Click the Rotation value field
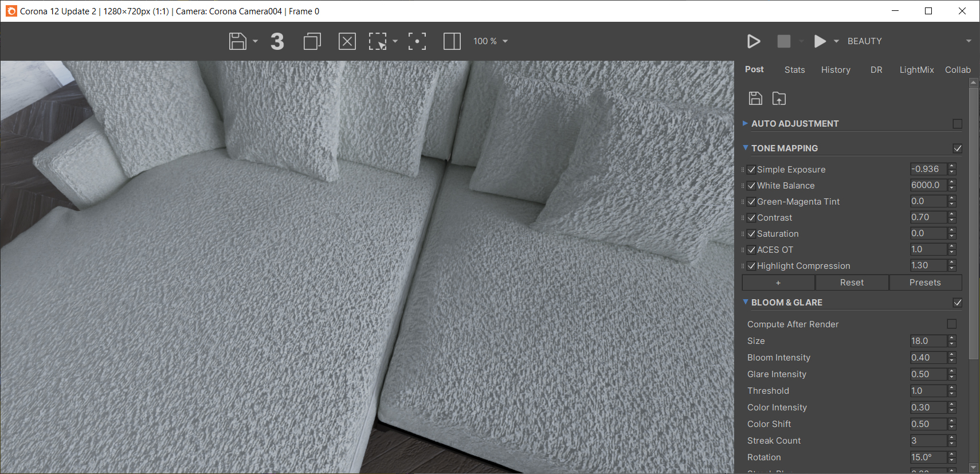 click(928, 457)
